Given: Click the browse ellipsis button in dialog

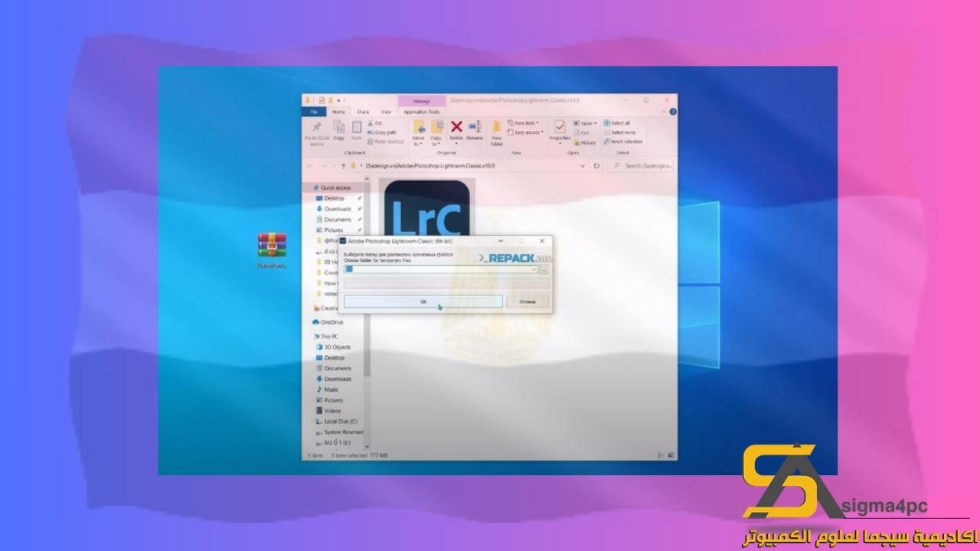Looking at the screenshot, I should click(544, 269).
